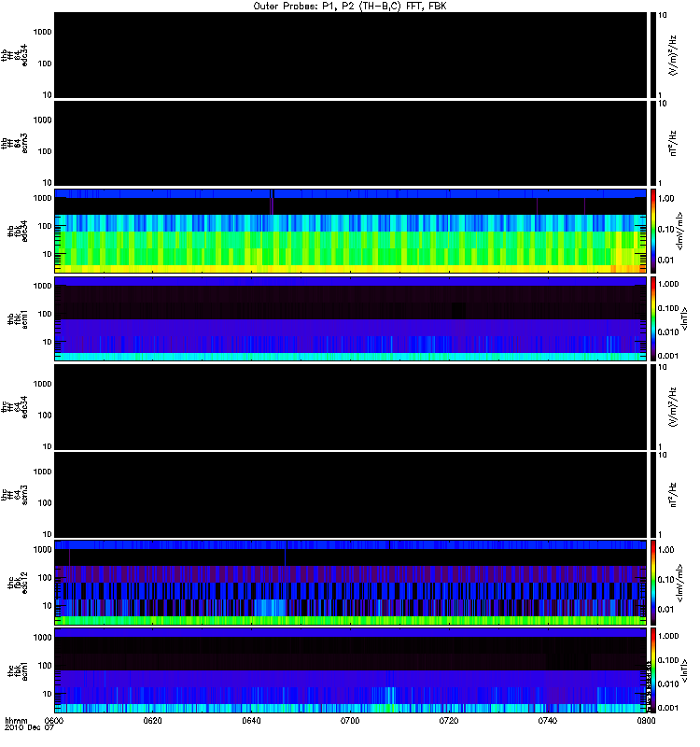Click the 100 frequency tick of thb fff 64 edc34
The image size is (700, 747).
click(45, 63)
